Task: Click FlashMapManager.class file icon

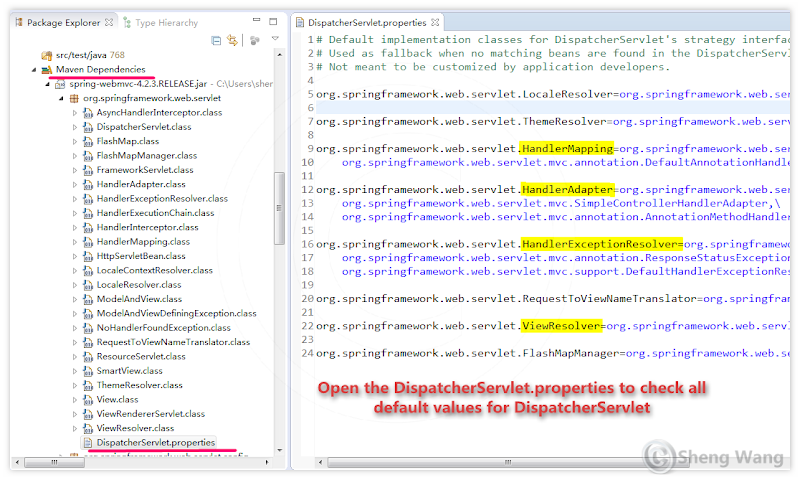Action: tap(88, 156)
